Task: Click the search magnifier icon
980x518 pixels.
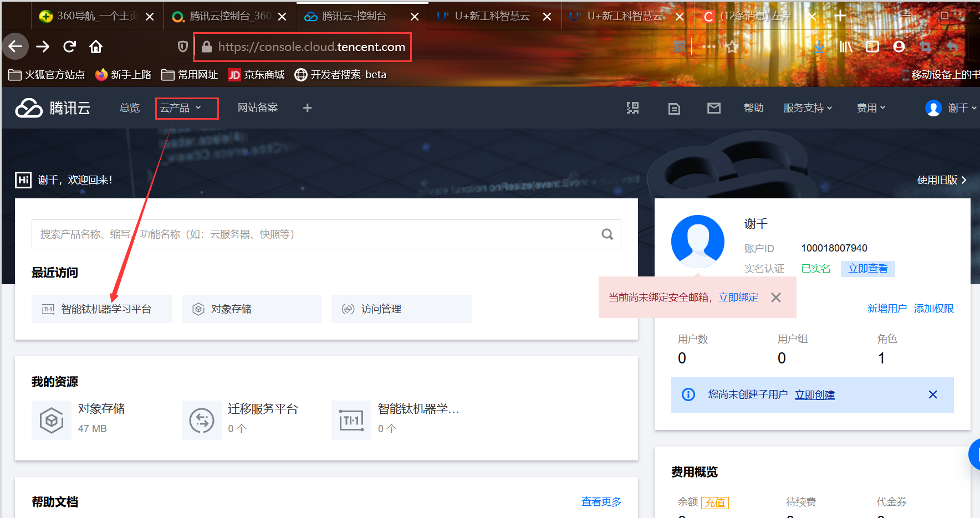Action: pyautogui.click(x=608, y=234)
